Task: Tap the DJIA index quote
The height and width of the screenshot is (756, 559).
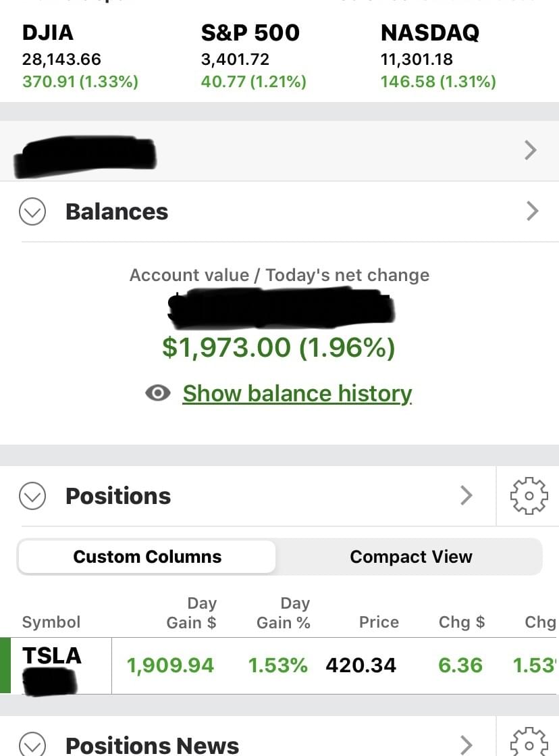Action: tap(80, 57)
